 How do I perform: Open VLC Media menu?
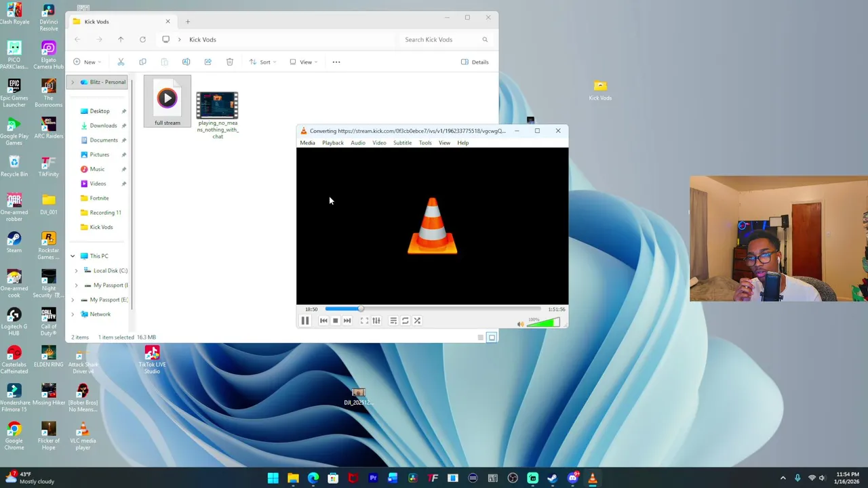tap(307, 143)
